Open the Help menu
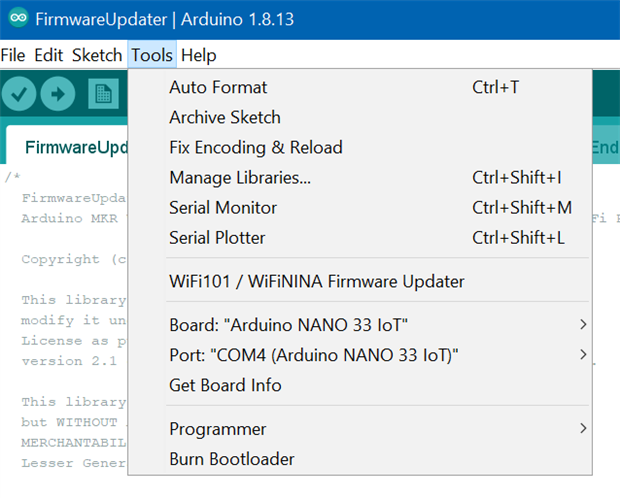The height and width of the screenshot is (498, 620). click(x=198, y=55)
